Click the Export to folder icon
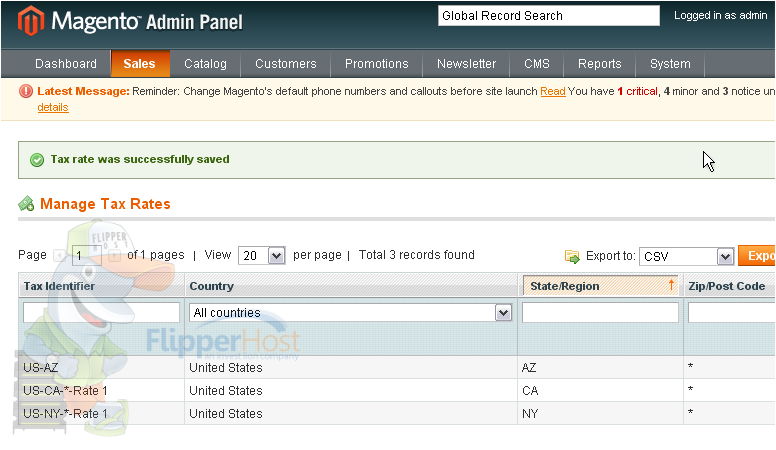Image resolution: width=776 pixels, height=450 pixels. tap(572, 256)
